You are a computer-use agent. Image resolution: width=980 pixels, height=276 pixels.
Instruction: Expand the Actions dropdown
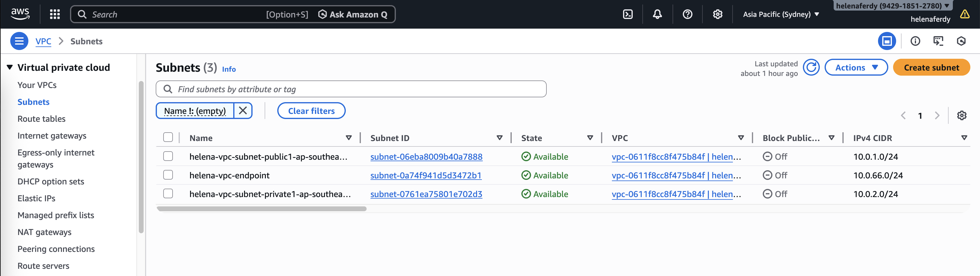856,68
